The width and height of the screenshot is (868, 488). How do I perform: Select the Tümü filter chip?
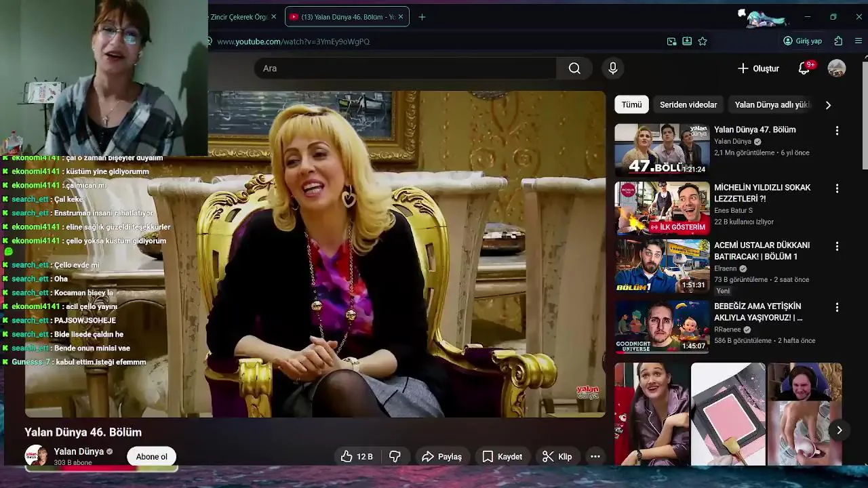pyautogui.click(x=631, y=104)
